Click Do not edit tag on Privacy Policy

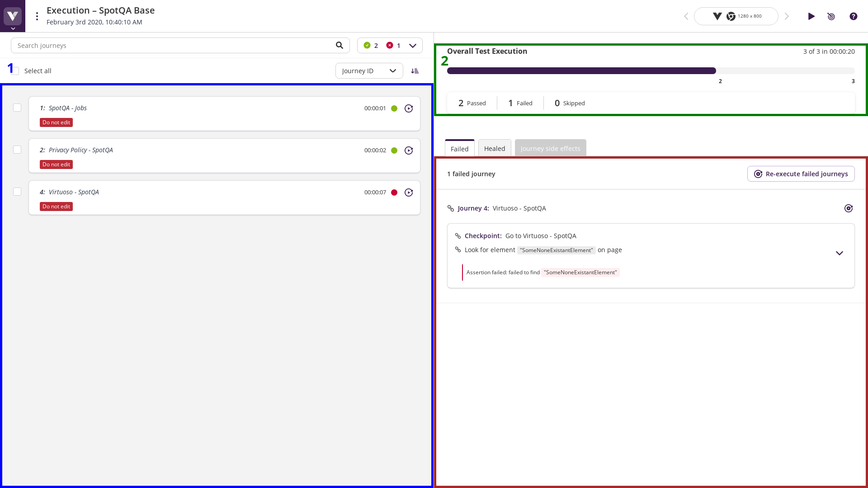click(x=56, y=164)
